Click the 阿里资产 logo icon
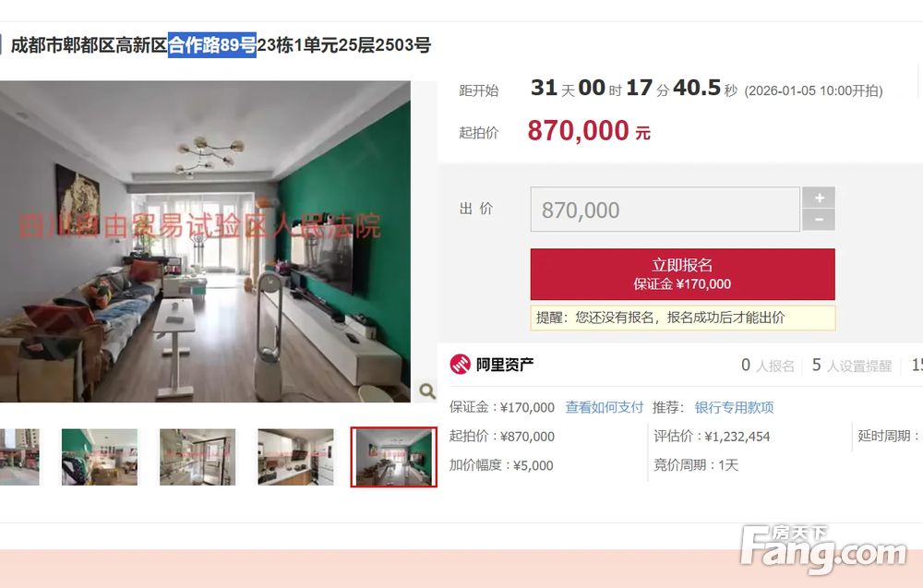Image resolution: width=923 pixels, height=588 pixels. 460,365
